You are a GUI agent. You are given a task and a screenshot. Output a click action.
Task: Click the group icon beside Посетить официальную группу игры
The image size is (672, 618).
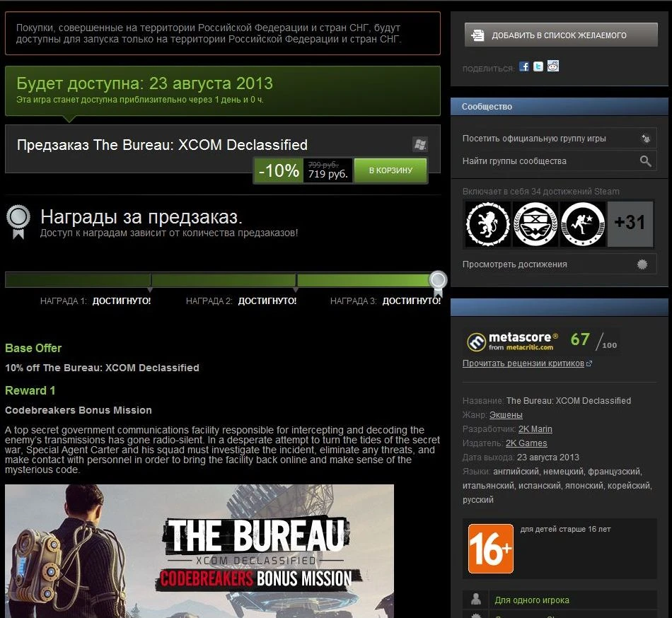coord(645,139)
